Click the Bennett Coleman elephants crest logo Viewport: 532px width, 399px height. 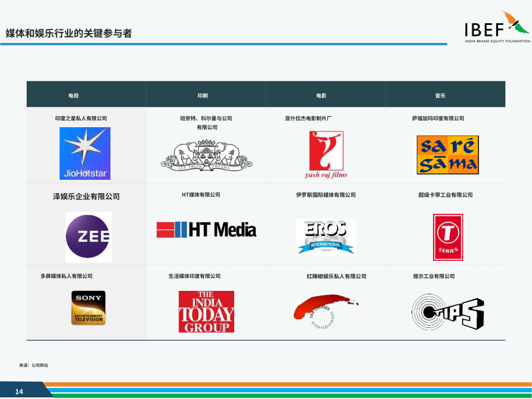pyautogui.click(x=206, y=156)
